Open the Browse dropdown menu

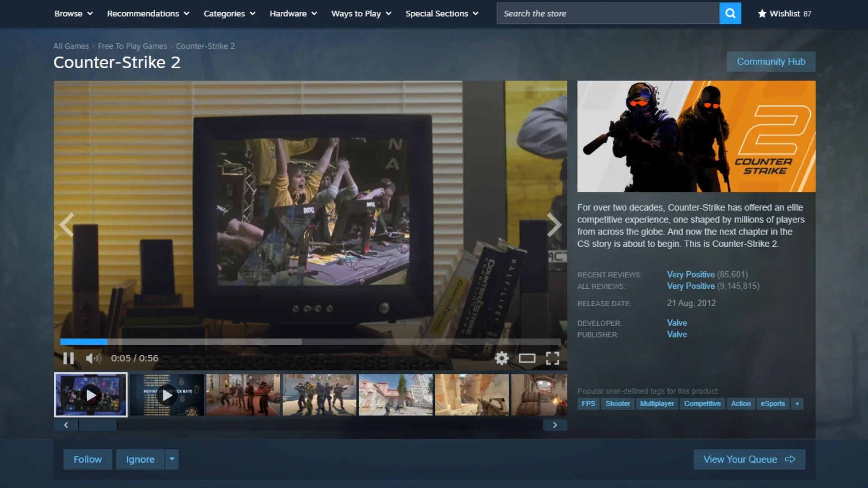pyautogui.click(x=73, y=14)
